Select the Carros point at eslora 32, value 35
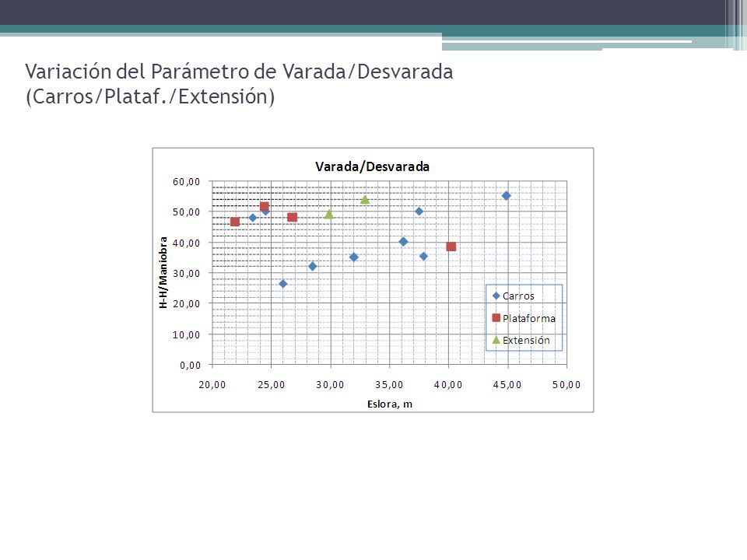Image resolution: width=747 pixels, height=560 pixels. coord(353,257)
